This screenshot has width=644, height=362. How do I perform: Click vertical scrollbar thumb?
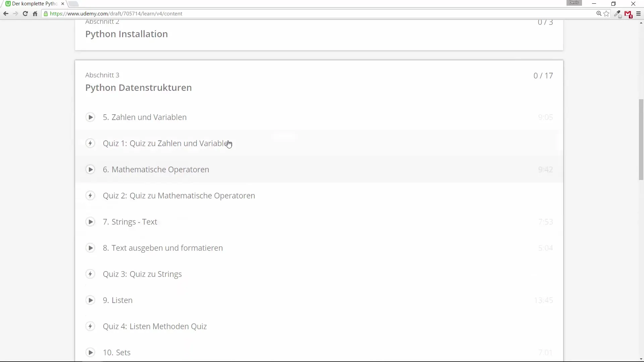tap(641, 140)
